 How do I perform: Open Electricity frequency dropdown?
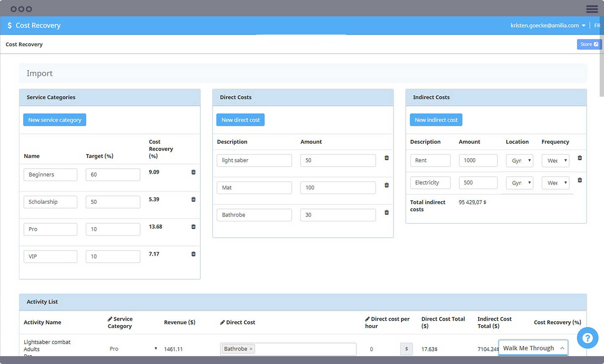pyautogui.click(x=556, y=183)
